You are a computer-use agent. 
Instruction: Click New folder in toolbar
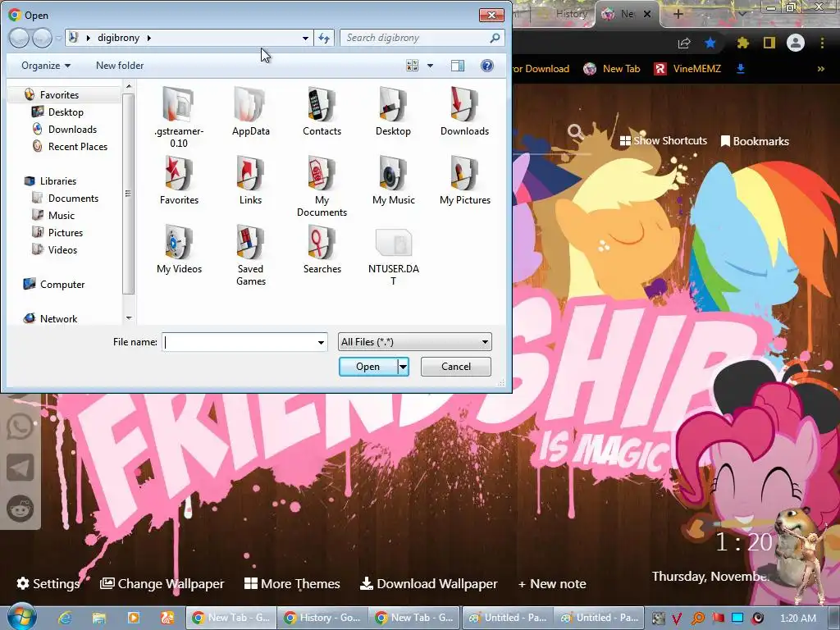(120, 66)
